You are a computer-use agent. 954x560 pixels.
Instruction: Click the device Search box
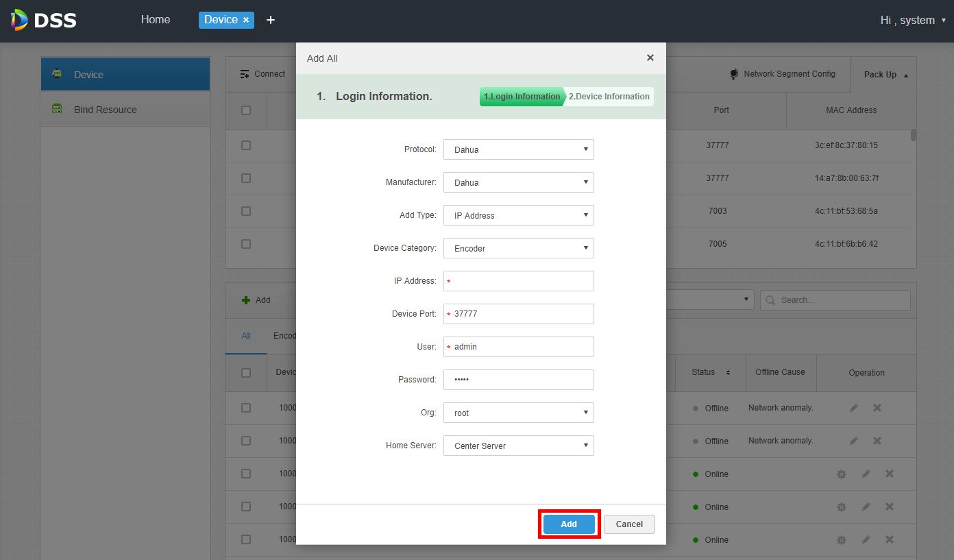pos(835,300)
